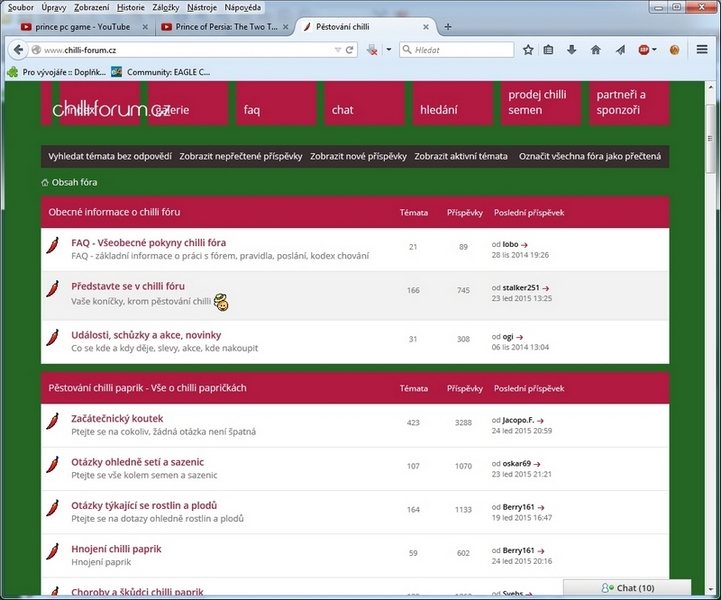Open the new tab plus button

click(x=448, y=27)
